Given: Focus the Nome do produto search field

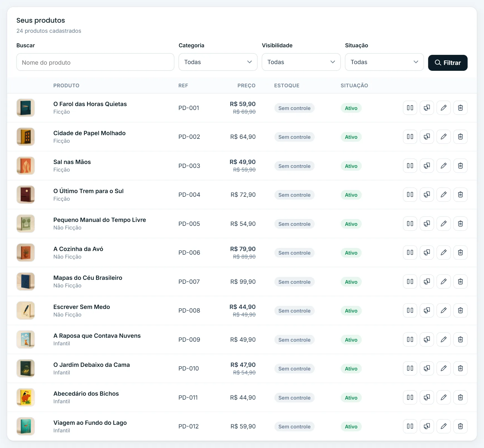Looking at the screenshot, I should pos(95,62).
